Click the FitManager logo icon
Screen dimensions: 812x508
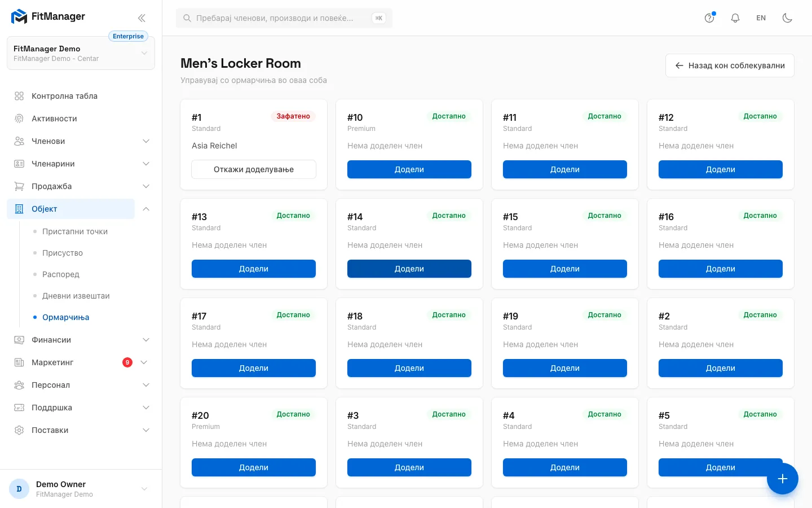19,17
